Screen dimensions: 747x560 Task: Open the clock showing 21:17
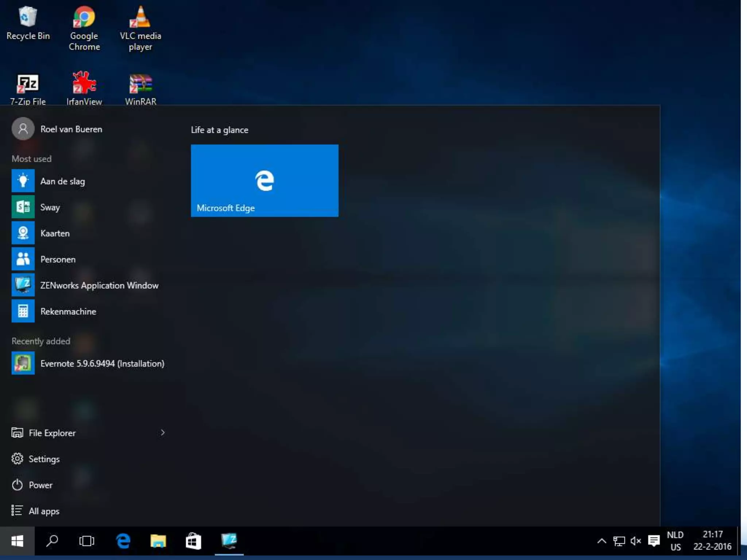pyautogui.click(x=712, y=541)
